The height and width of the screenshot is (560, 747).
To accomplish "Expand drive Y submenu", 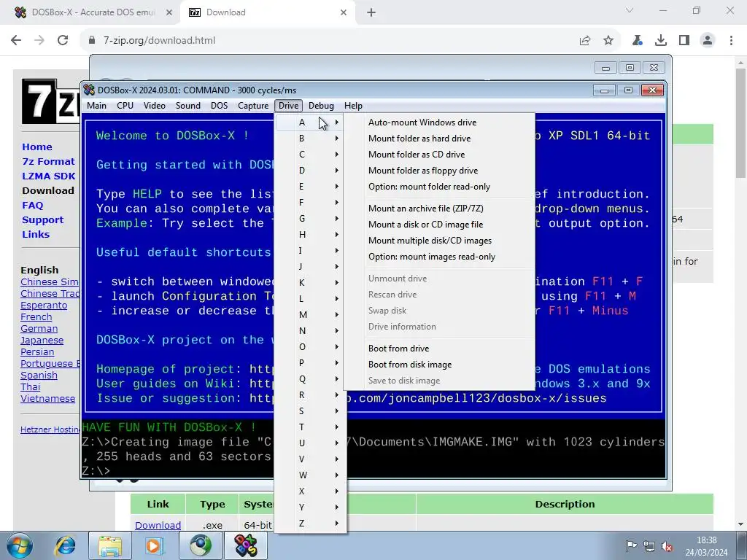I will coord(311,507).
